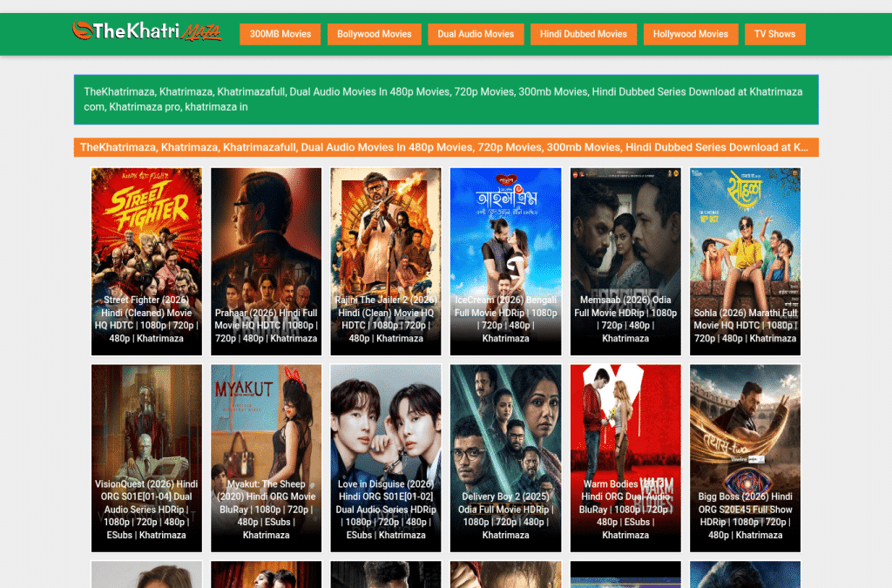
Task: Open Warm Bodies Hindi Dual Audio poster
Action: [625, 458]
